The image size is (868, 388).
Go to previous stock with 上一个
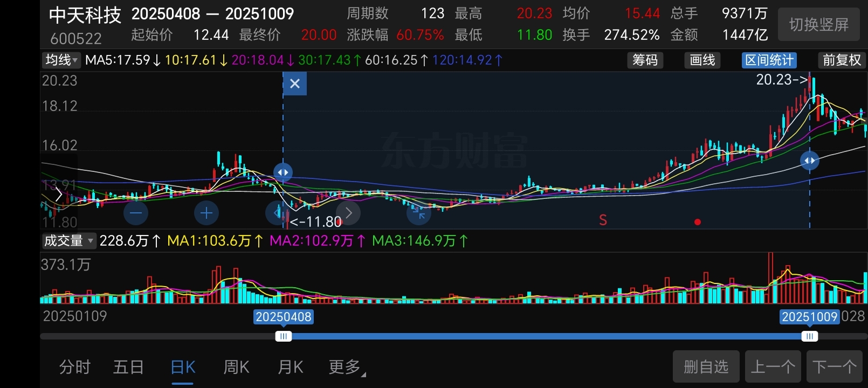click(774, 367)
